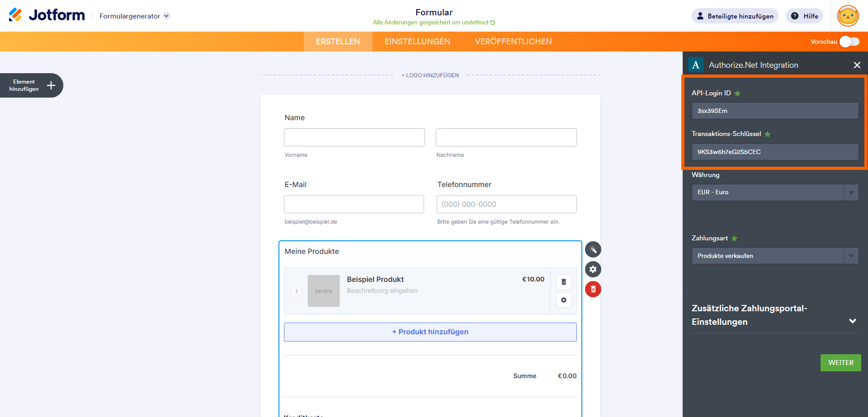
Task: Open the Zahlungsart dropdown
Action: tap(775, 256)
